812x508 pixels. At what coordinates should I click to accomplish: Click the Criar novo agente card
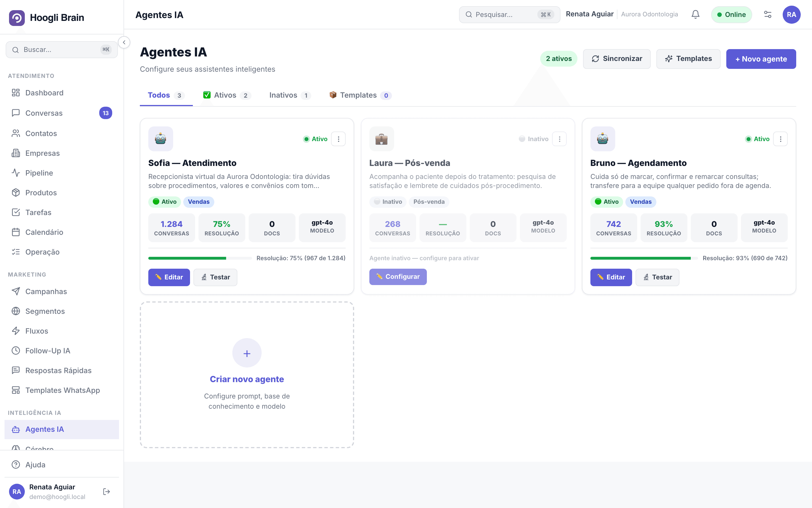247,375
